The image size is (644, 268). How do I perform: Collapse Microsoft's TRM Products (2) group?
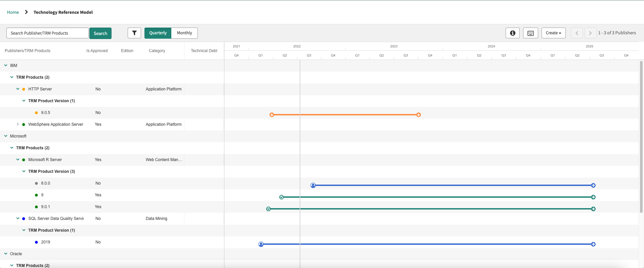click(12, 148)
